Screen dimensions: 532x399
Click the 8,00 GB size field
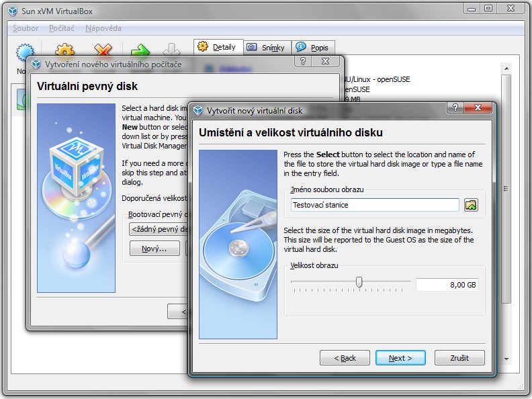[x=447, y=285]
